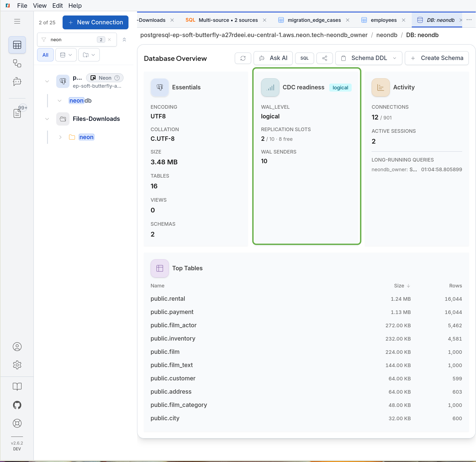Viewport: 476px width, 462px height.
Task: Open the documentation book icon
Action: (x=17, y=386)
